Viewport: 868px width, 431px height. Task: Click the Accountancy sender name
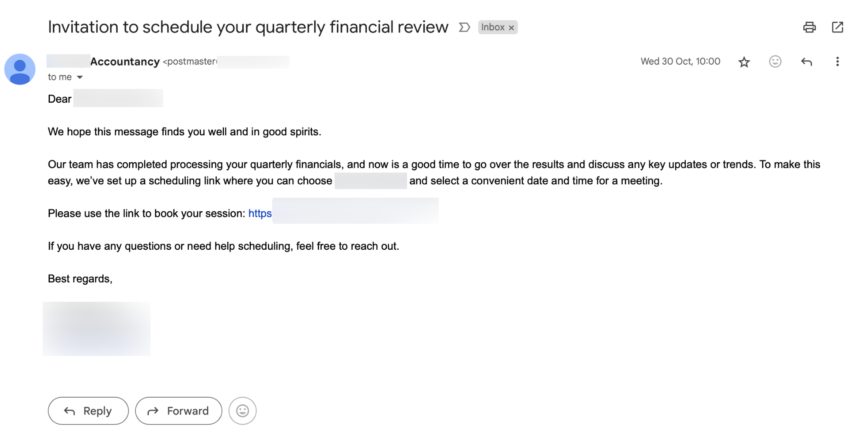pos(125,62)
